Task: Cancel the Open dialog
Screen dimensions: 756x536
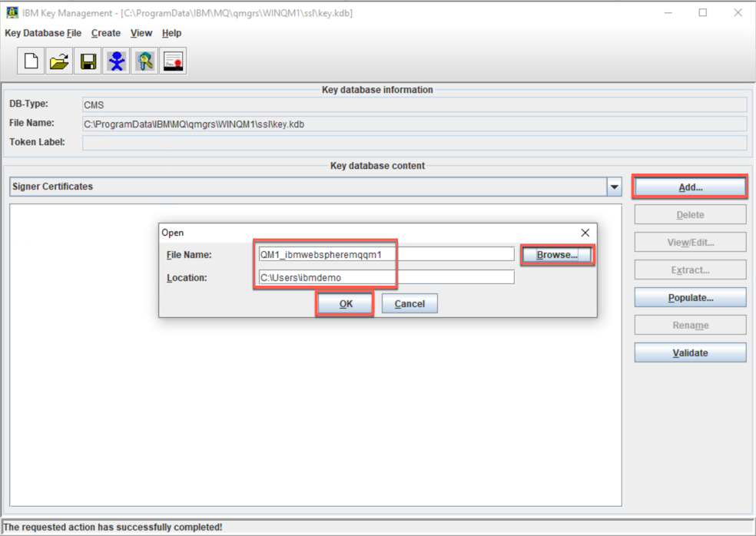Action: [x=409, y=303]
